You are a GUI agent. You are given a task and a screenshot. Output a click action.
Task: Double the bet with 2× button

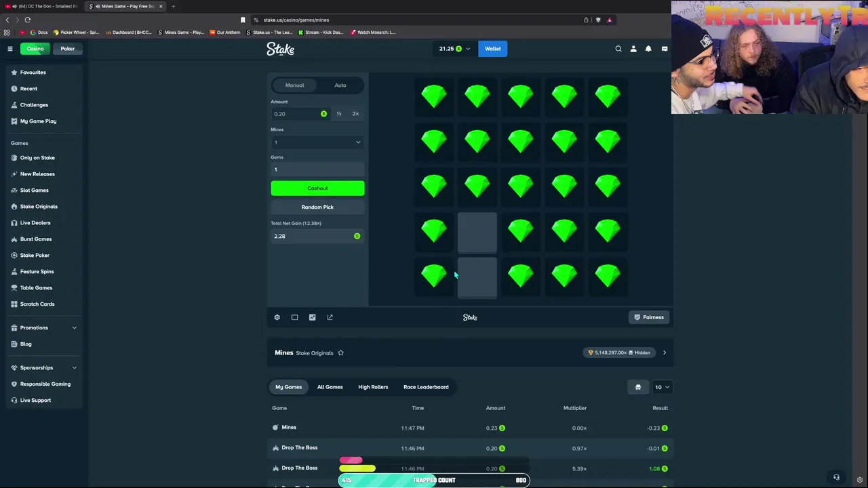point(355,114)
